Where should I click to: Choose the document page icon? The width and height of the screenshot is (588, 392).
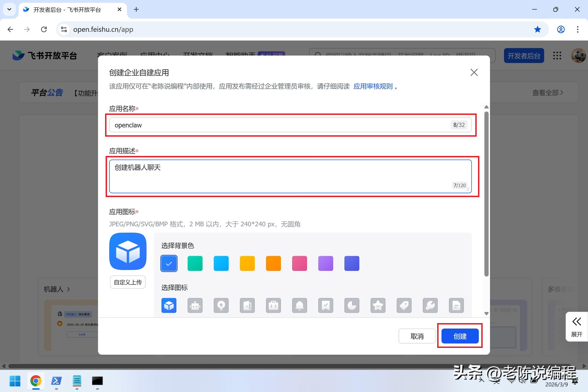tap(456, 305)
